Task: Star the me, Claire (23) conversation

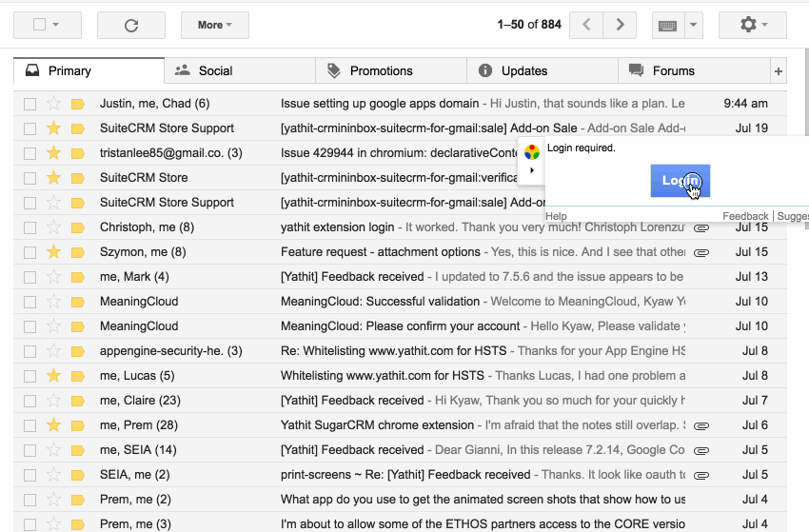Action: coord(53,401)
